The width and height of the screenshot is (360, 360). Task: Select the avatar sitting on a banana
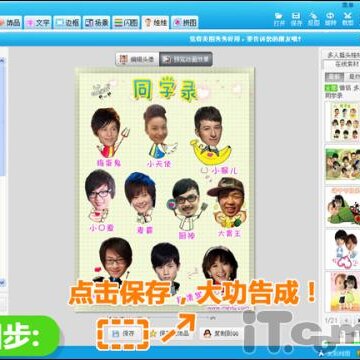coord(210,135)
